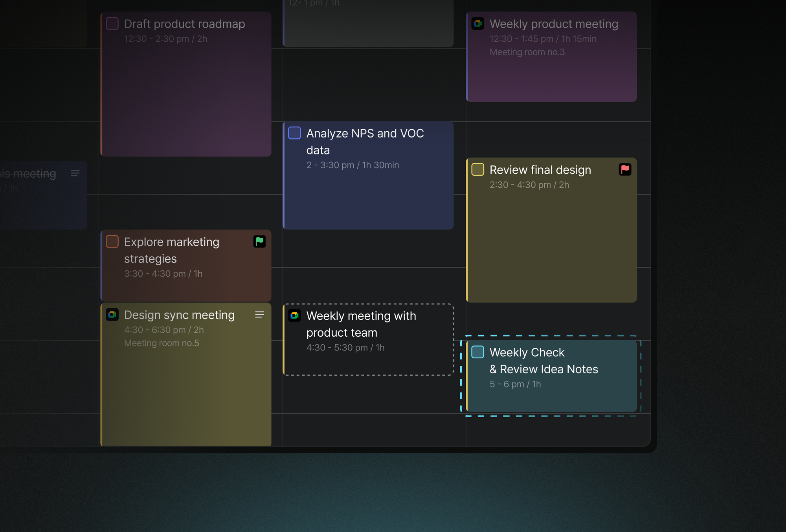Tick the Analyze NPS and VOC data checkbox
The width and height of the screenshot is (786, 532).
295,133
